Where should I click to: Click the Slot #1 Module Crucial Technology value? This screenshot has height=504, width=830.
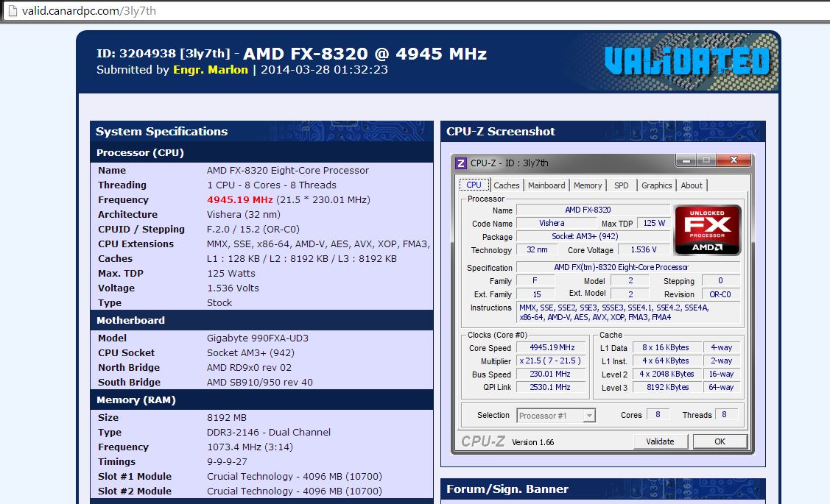pyautogui.click(x=295, y=477)
